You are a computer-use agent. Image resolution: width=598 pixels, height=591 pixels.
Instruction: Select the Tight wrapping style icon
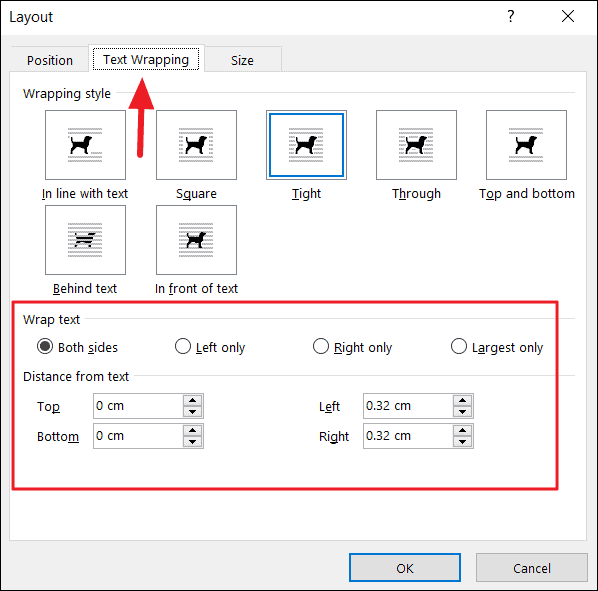306,145
